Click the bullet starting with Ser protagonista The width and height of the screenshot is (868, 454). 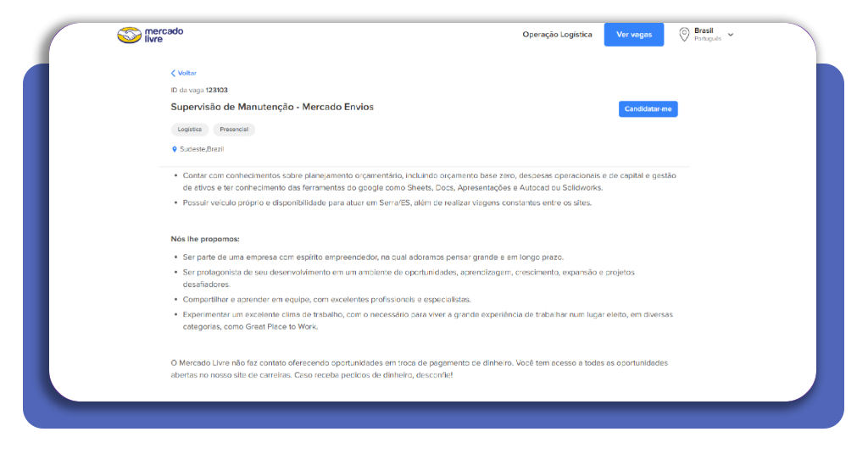[409, 278]
